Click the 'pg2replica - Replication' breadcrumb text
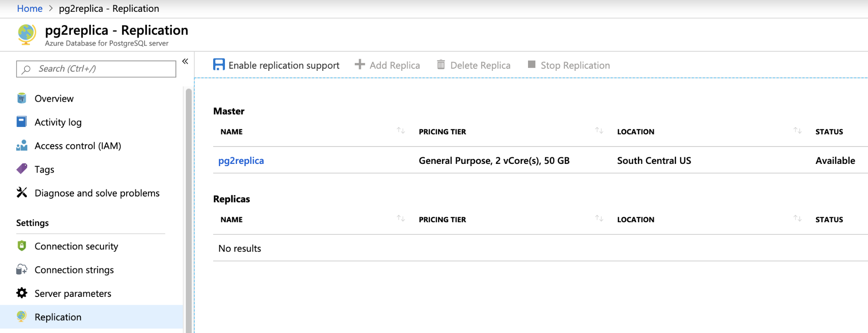This screenshot has width=868, height=333. coord(109,8)
